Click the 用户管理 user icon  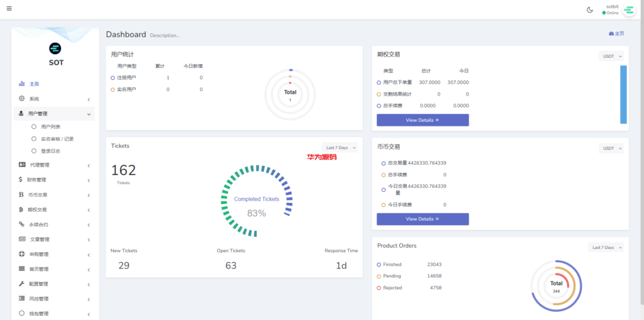21,113
